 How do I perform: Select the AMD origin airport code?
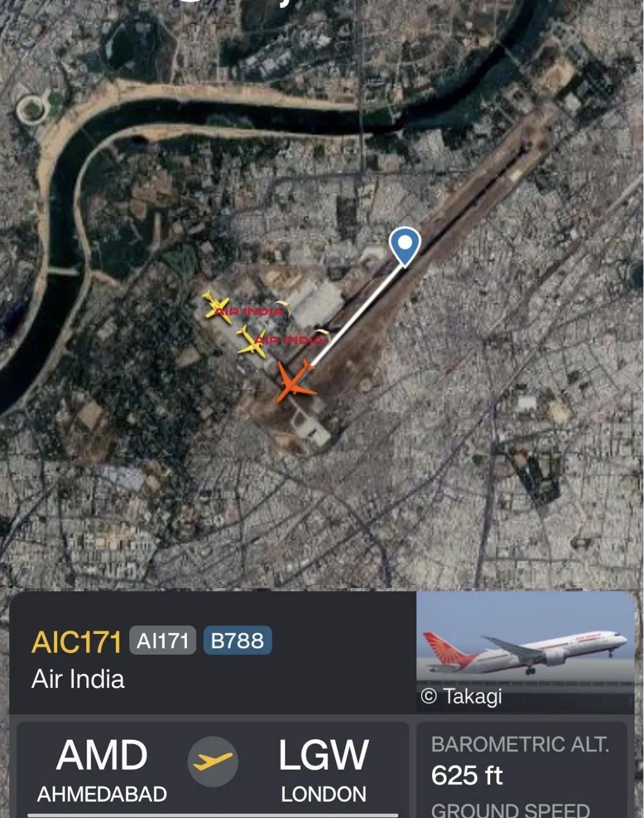pyautogui.click(x=102, y=755)
